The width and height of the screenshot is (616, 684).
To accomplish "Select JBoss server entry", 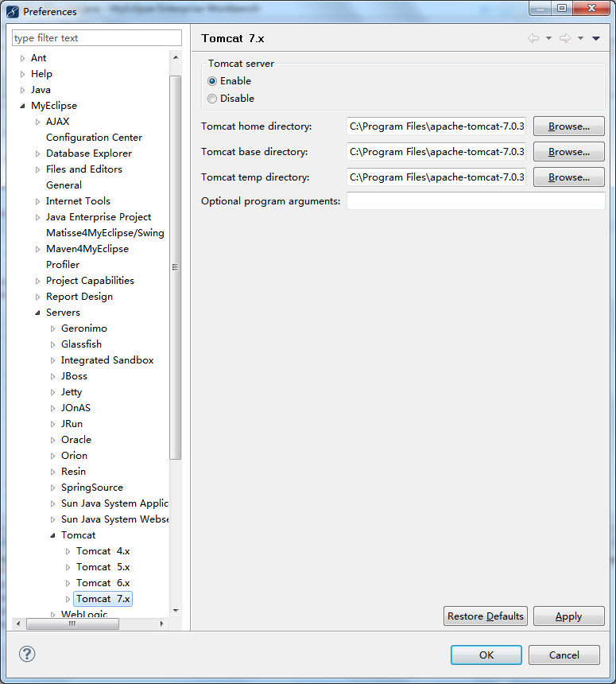I will point(74,376).
